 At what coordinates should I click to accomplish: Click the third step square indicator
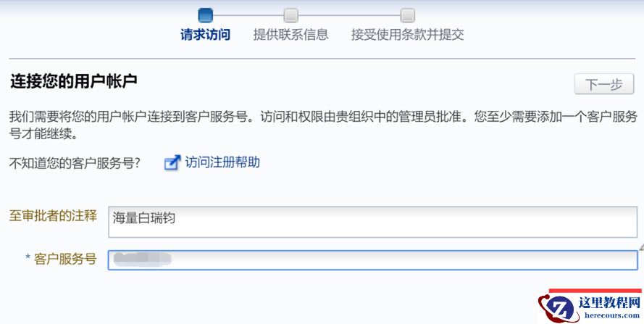[x=407, y=14]
